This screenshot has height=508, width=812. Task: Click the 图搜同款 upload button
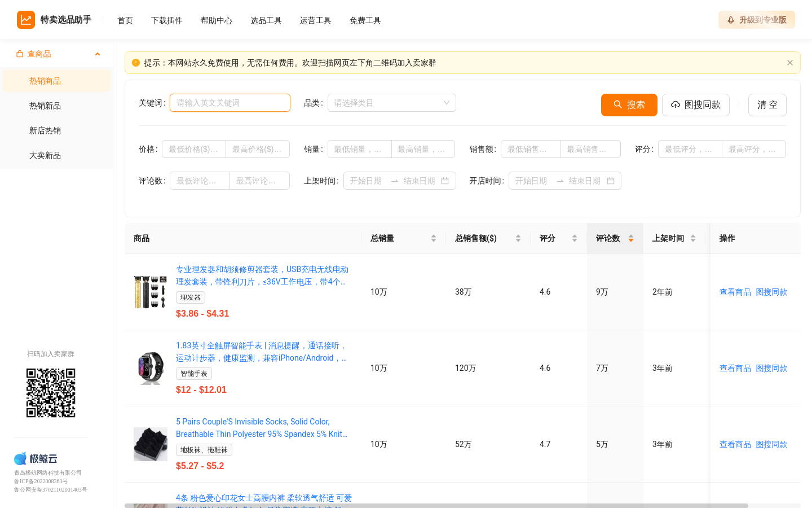pyautogui.click(x=696, y=105)
